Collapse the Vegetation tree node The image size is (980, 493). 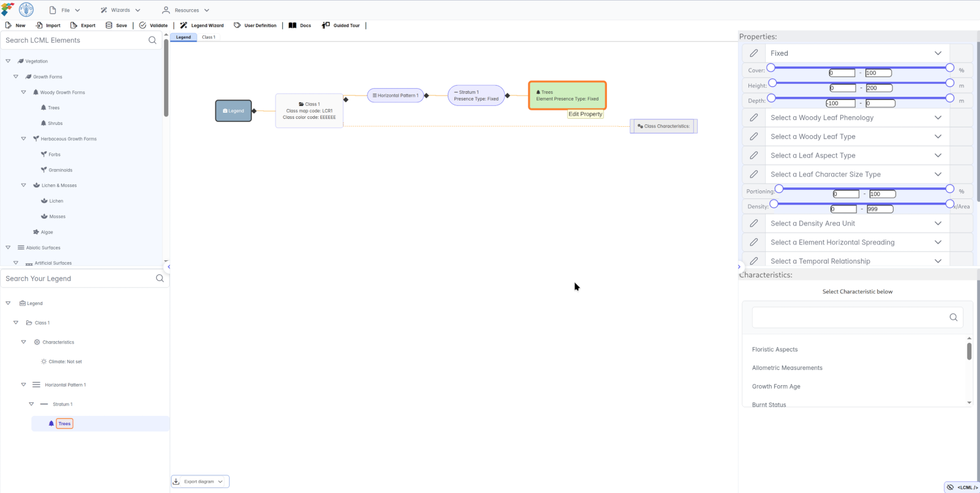[x=8, y=61]
